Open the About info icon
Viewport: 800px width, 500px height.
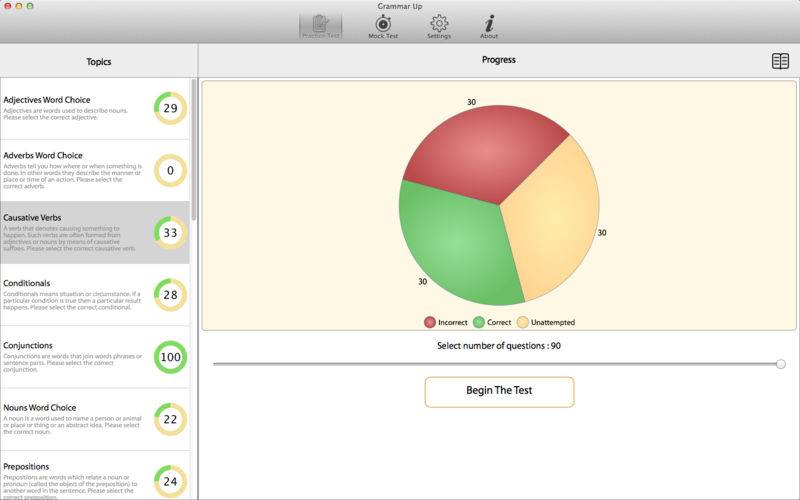tap(489, 27)
